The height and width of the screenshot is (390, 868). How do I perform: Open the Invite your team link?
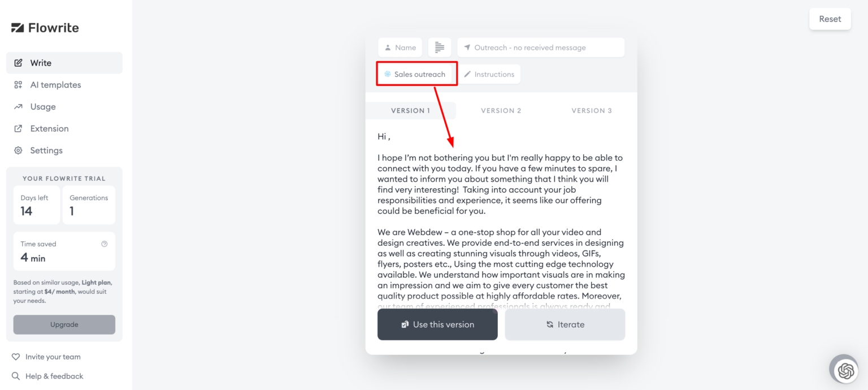tap(53, 357)
